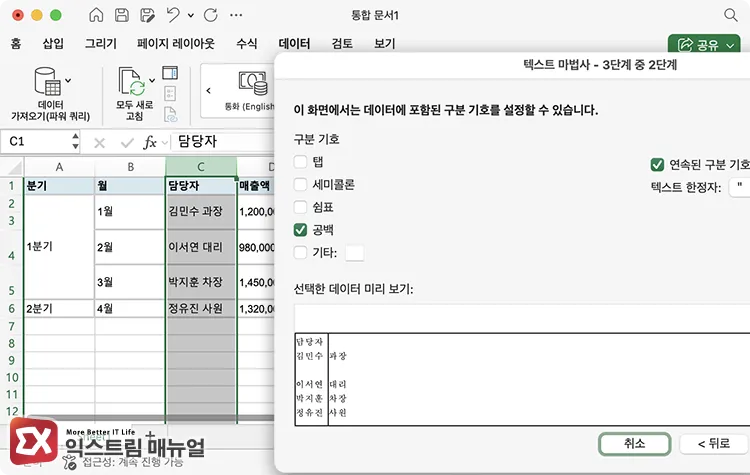
Task: Click the 취소 button
Action: pos(634,444)
